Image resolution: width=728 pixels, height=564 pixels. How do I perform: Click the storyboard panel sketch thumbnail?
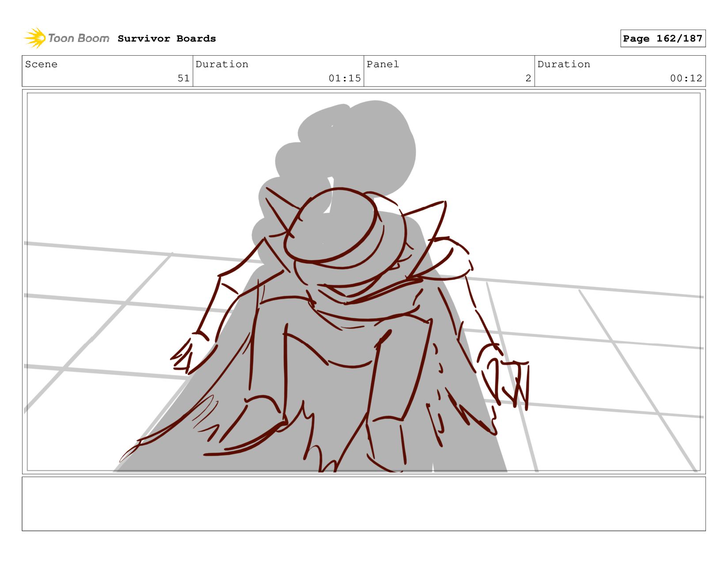click(x=364, y=282)
